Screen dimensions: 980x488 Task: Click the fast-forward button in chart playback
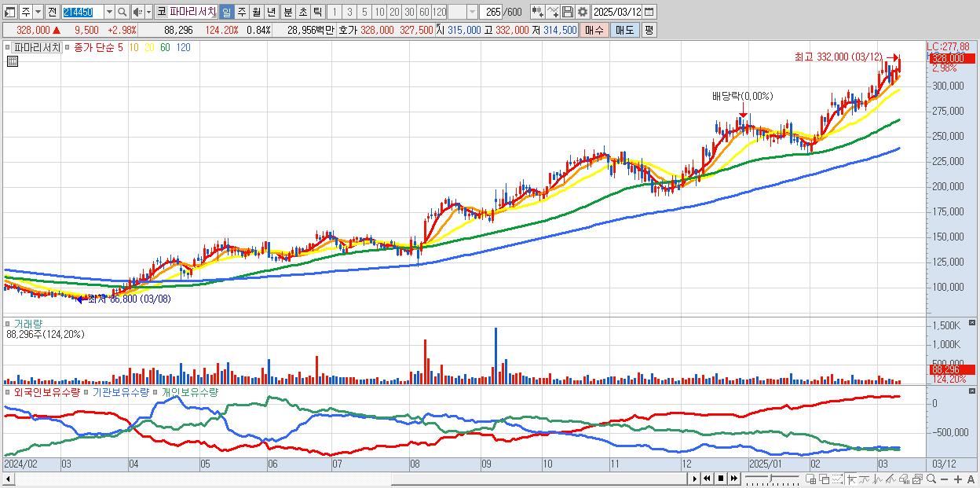pos(733,479)
